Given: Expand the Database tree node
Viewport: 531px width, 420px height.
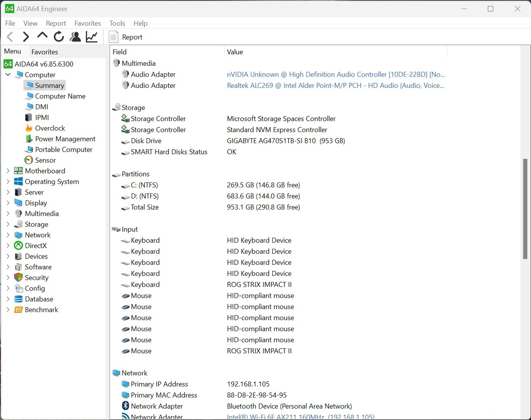Looking at the screenshot, I should tap(8, 299).
